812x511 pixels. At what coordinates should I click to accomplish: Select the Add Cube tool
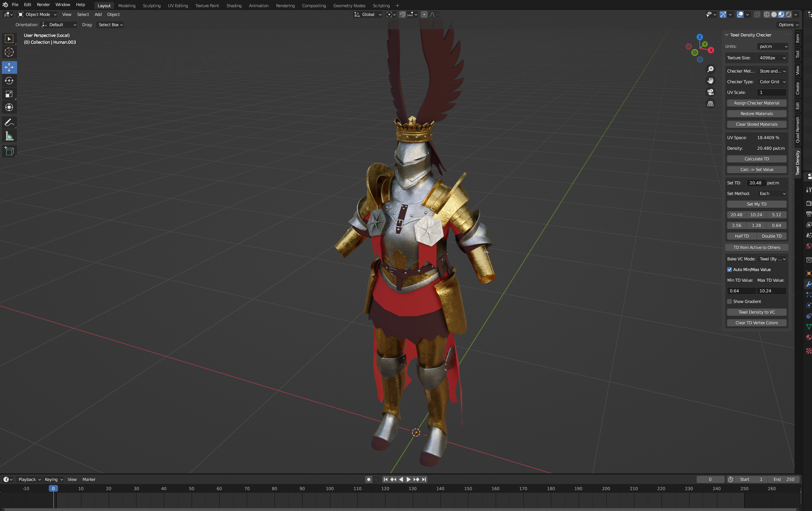tap(9, 151)
